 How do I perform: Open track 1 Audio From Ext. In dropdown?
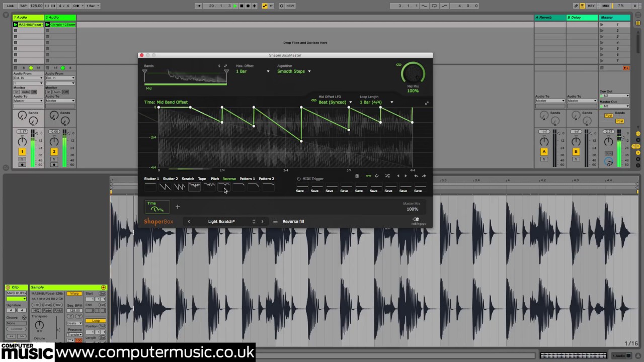point(28,78)
